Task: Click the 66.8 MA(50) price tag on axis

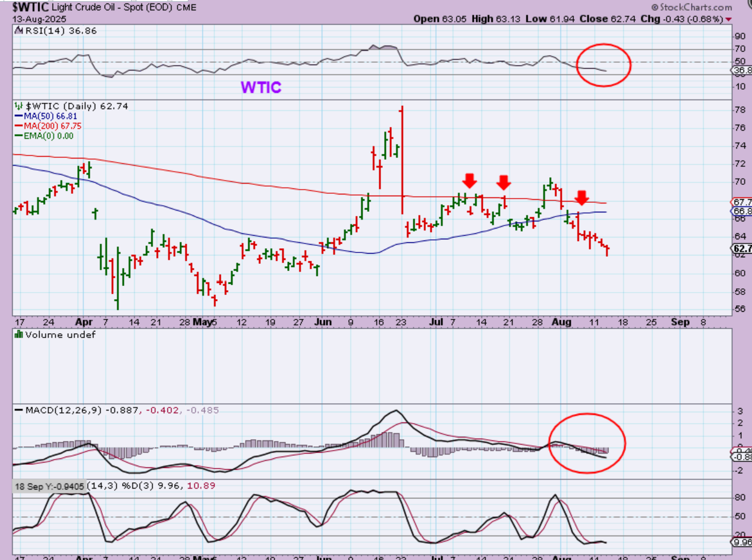Action: click(x=742, y=211)
